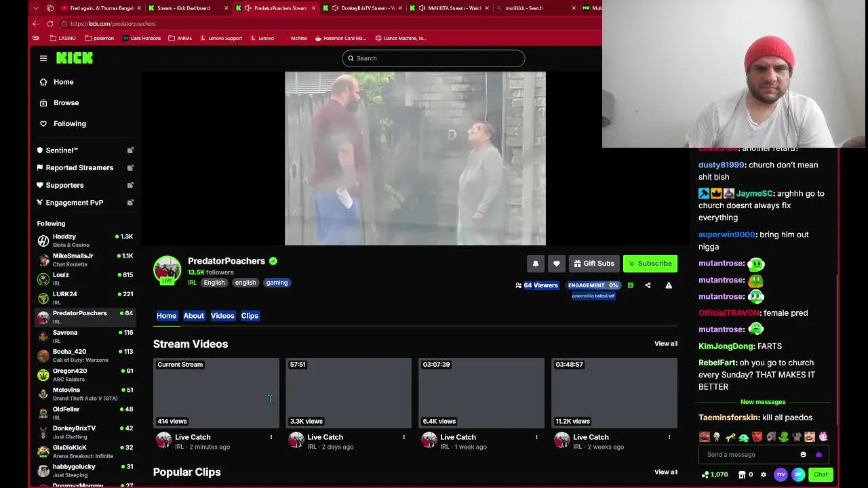Image resolution: width=868 pixels, height=488 pixels.
Task: Open Haddzy in following list
Action: (x=85, y=241)
